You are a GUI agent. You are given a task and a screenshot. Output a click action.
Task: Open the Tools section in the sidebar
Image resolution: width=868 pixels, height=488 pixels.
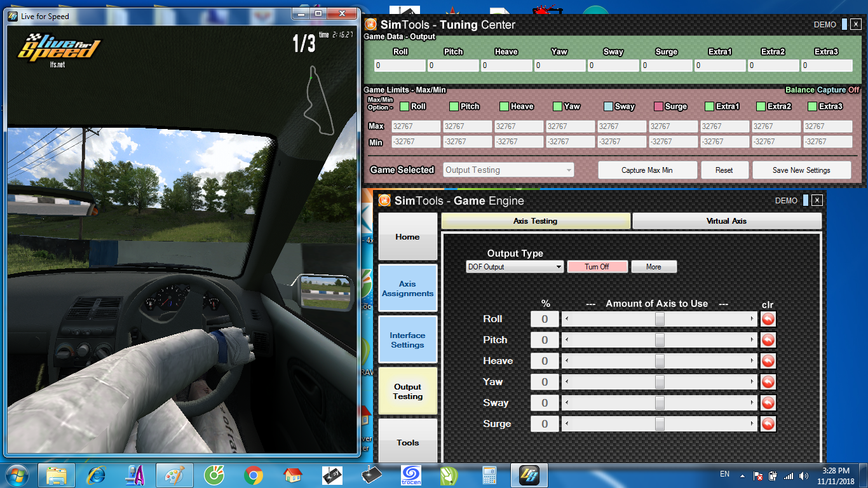click(408, 441)
